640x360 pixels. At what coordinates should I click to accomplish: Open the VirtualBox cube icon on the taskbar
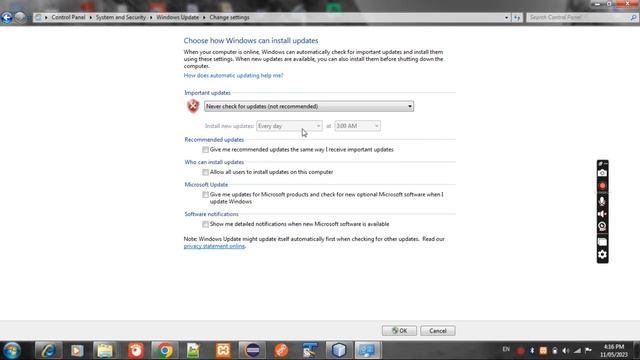point(339,351)
